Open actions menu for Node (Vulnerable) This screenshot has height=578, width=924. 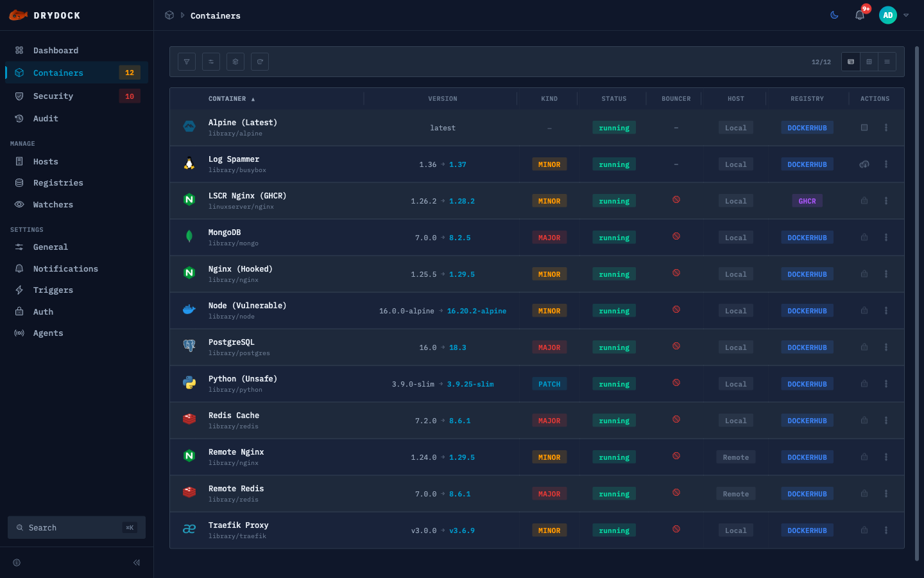(886, 311)
